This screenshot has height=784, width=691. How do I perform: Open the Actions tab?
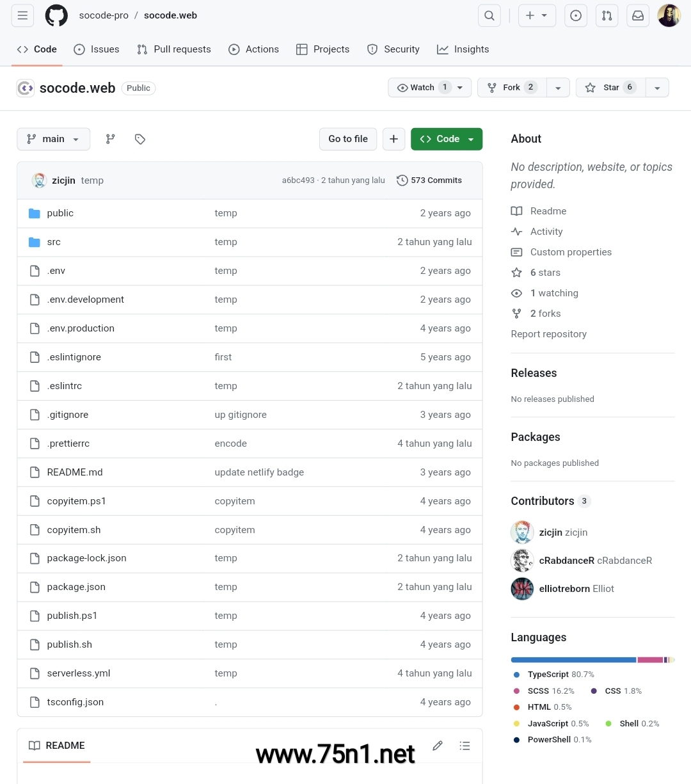tap(254, 49)
